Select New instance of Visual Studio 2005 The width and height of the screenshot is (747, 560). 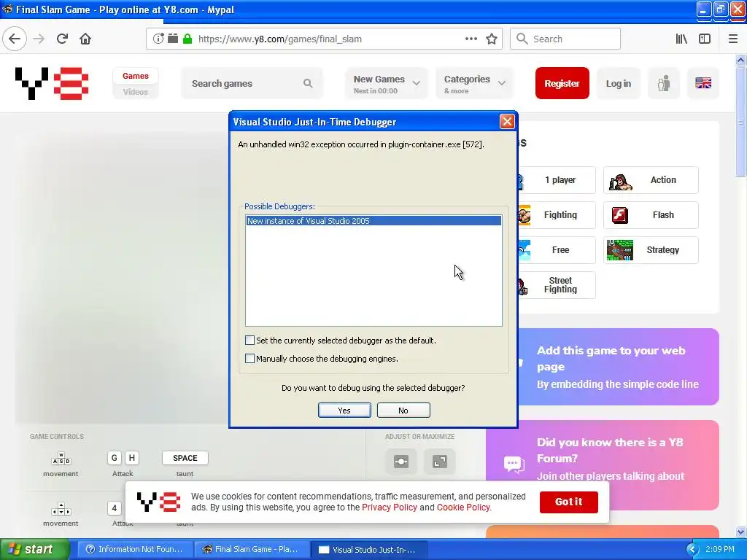pyautogui.click(x=373, y=221)
